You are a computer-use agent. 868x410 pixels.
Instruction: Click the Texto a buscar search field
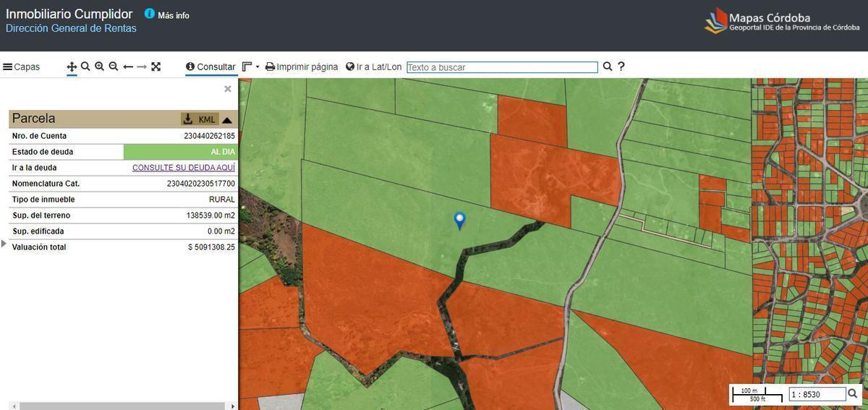tap(502, 67)
